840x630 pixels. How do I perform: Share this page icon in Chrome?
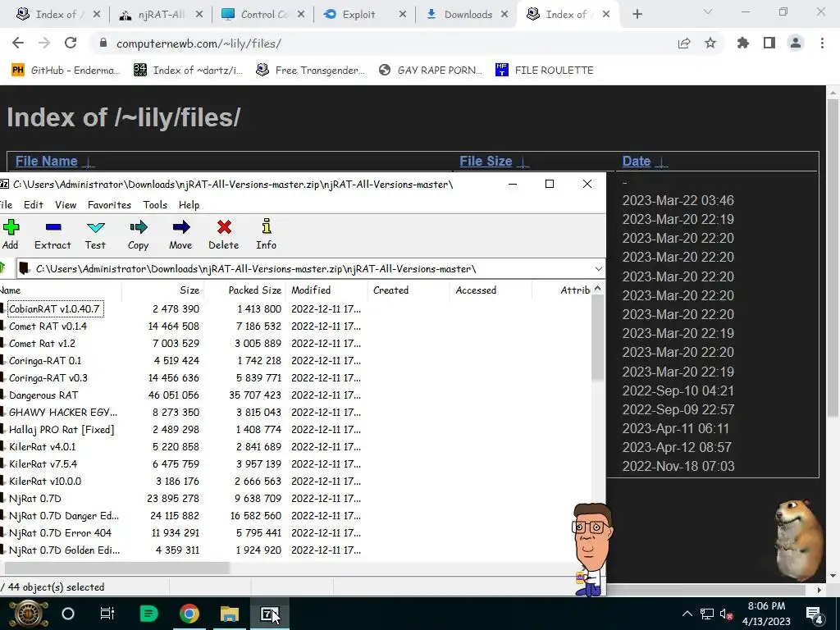click(684, 43)
